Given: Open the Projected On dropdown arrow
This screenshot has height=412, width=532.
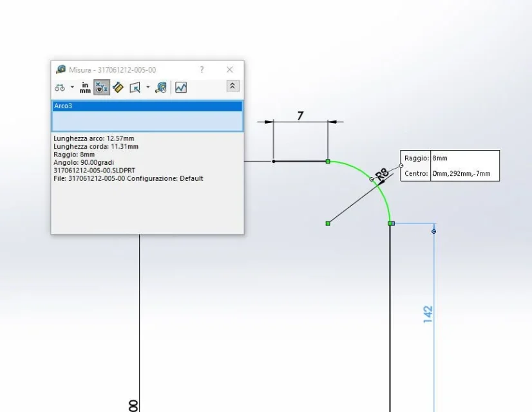Looking at the screenshot, I should (148, 87).
